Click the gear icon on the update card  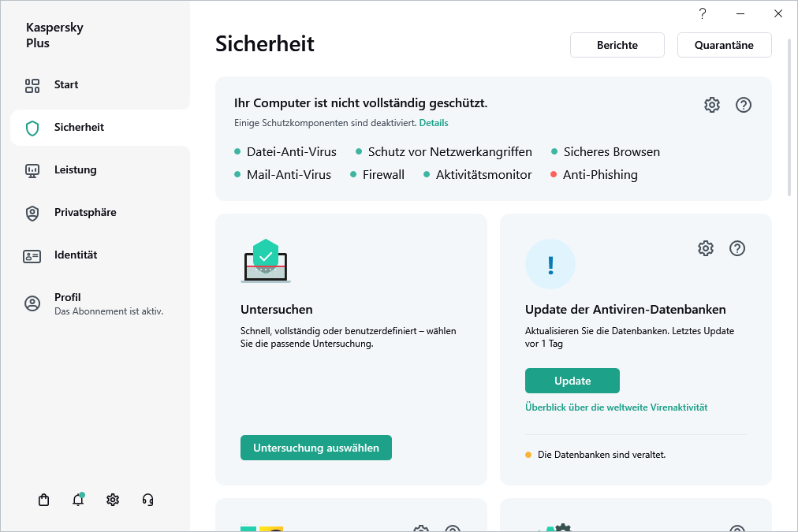pos(706,248)
